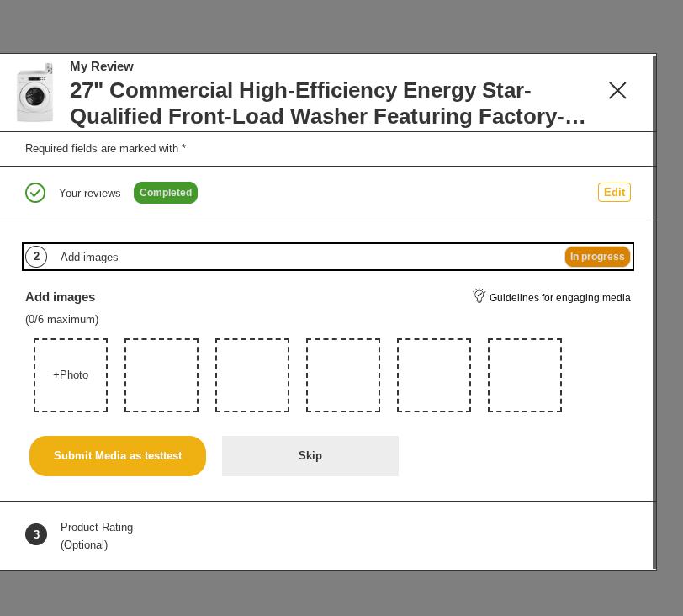Click the washer product thumbnail
Viewport: 683px width, 616px height.
click(34, 92)
